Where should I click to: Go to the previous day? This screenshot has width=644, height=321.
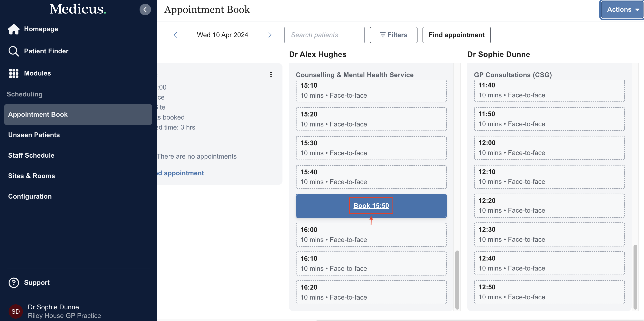click(176, 35)
